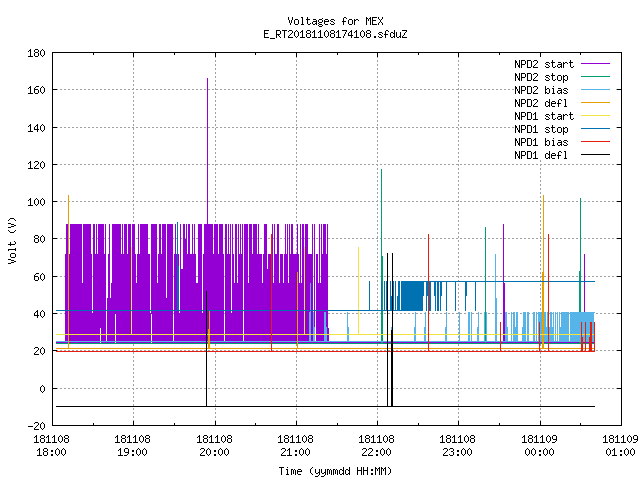The height and width of the screenshot is (480, 640).
Task: Click the y-axis tick value 60
Action: pos(39,277)
